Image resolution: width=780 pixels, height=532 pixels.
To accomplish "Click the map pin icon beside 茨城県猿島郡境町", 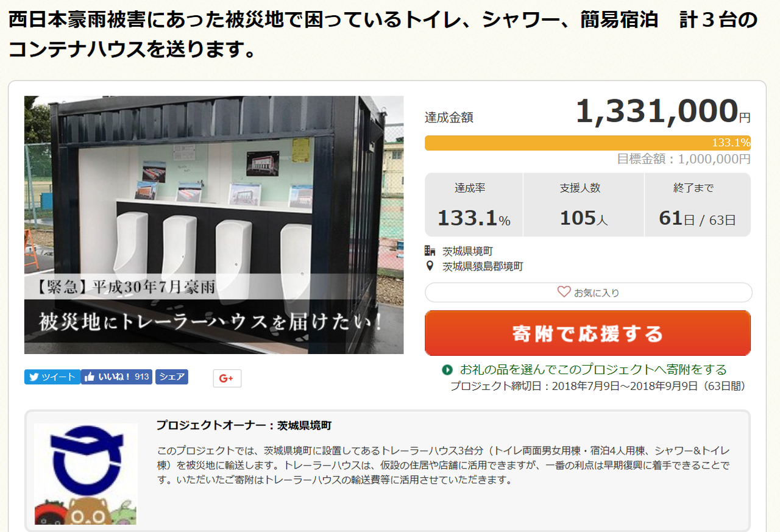I will [x=430, y=266].
